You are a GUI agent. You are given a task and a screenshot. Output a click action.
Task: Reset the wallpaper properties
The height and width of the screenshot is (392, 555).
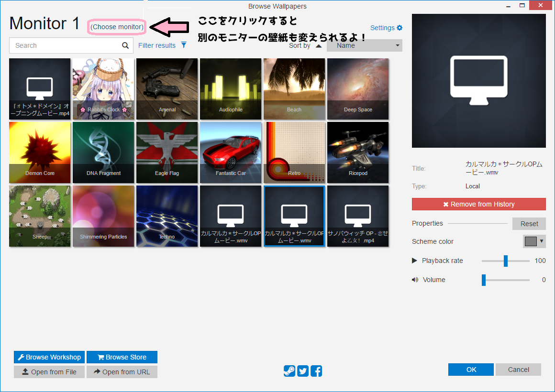point(529,224)
